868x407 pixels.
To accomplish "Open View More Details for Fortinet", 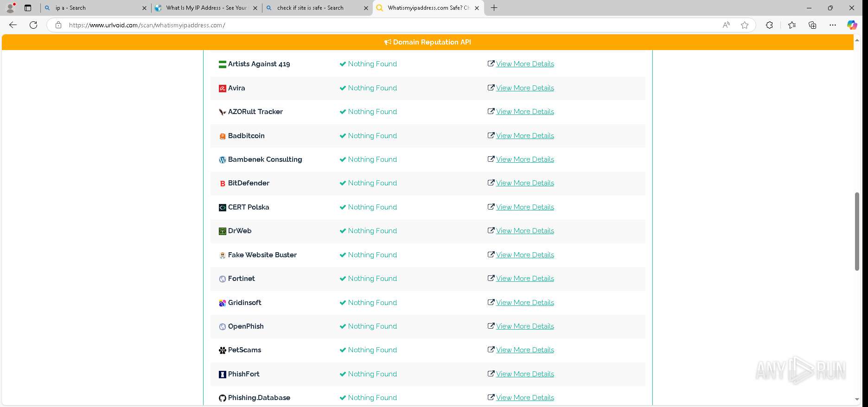I will (x=525, y=279).
